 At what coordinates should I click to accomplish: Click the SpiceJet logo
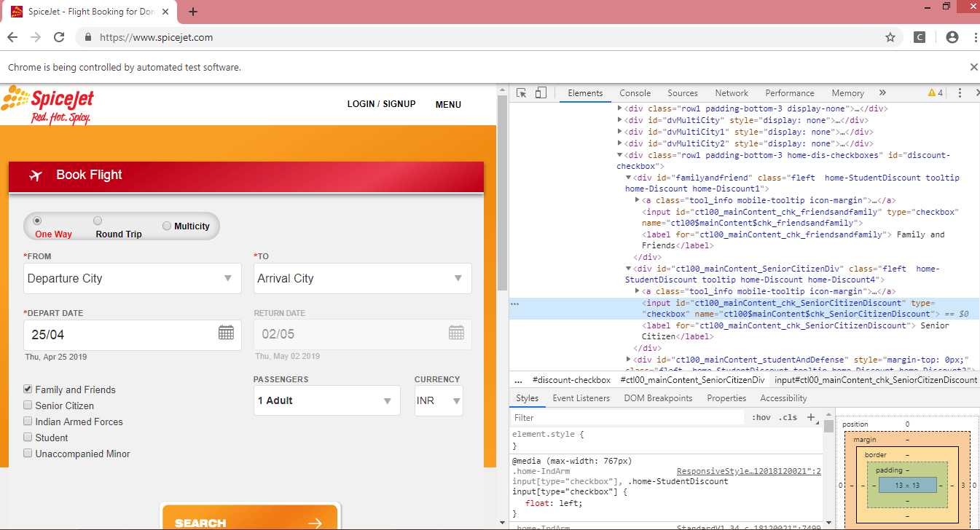48,106
